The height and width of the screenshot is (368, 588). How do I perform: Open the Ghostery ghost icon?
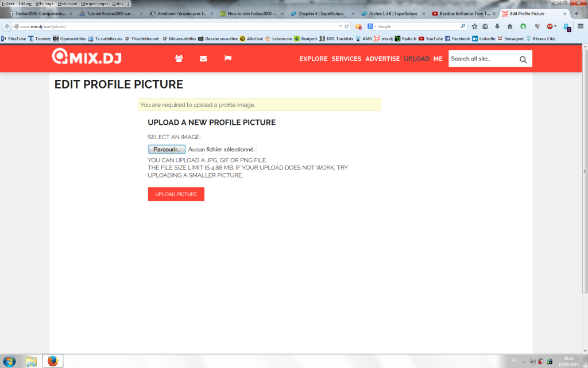tap(567, 27)
